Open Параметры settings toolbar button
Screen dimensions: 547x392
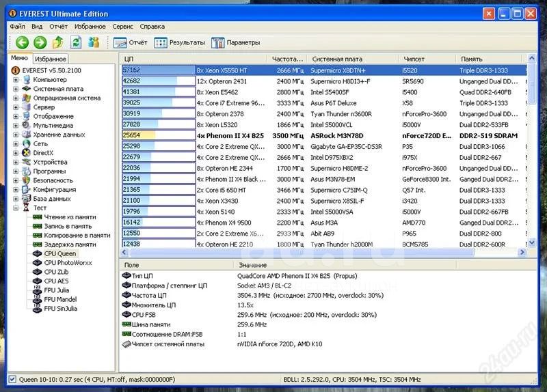[x=235, y=42]
